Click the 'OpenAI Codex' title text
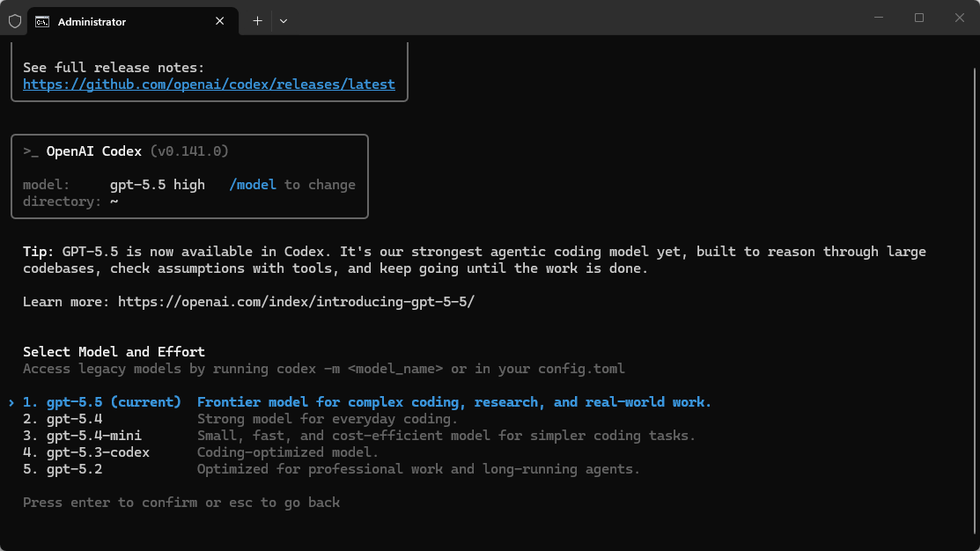This screenshot has width=980, height=551. [93, 151]
